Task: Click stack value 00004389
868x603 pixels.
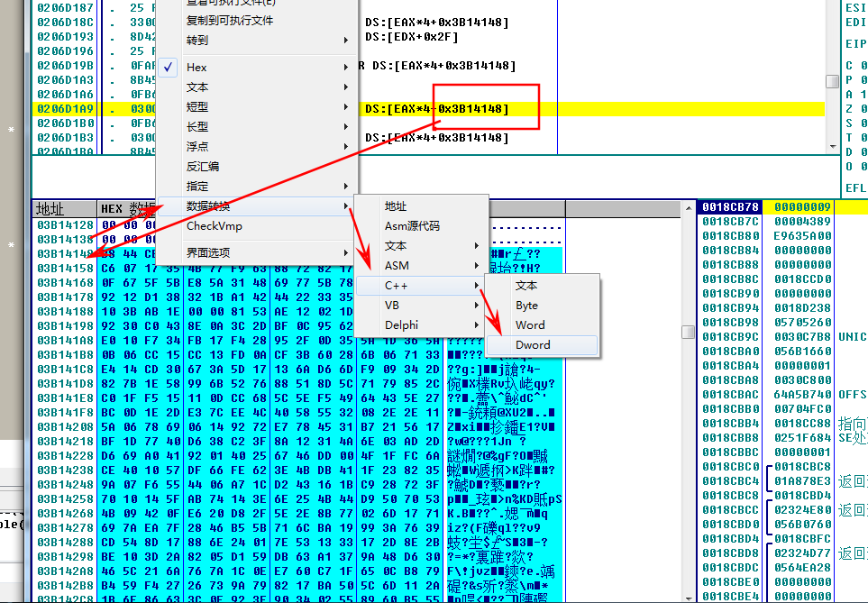Action: (x=803, y=221)
